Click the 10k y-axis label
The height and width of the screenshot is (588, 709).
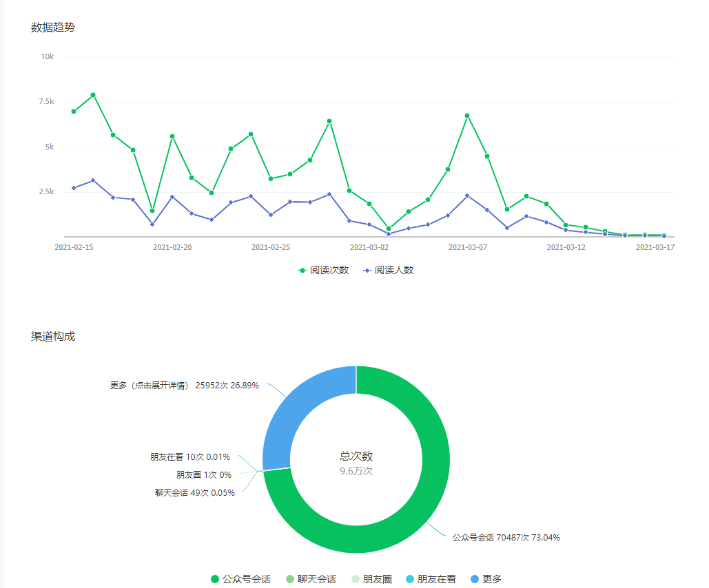pos(47,56)
